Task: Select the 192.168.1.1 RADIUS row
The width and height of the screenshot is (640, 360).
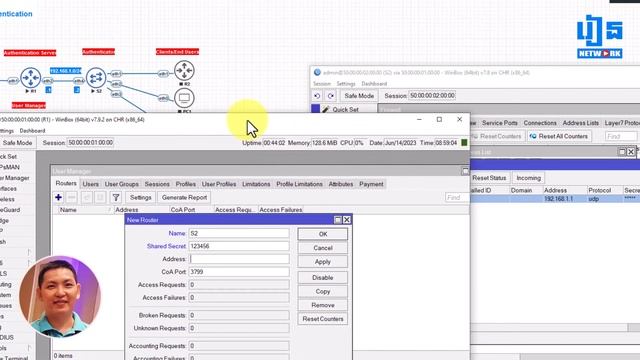Action: pyautogui.click(x=555, y=199)
